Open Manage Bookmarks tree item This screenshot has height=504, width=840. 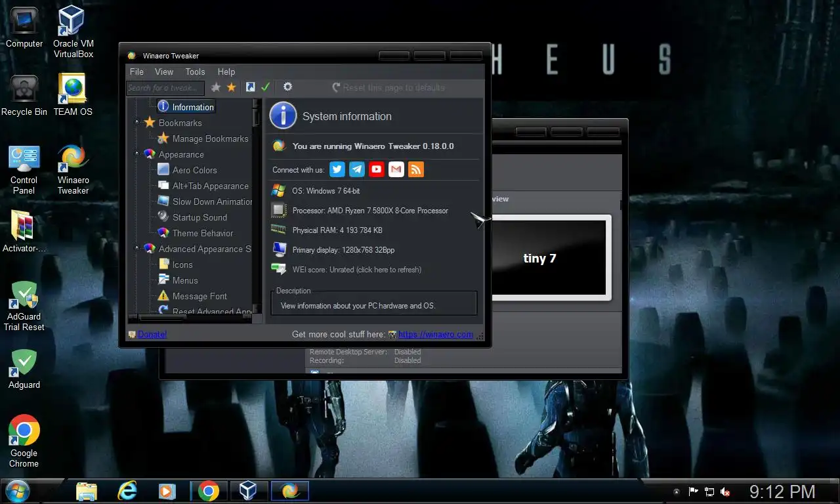[x=210, y=138]
